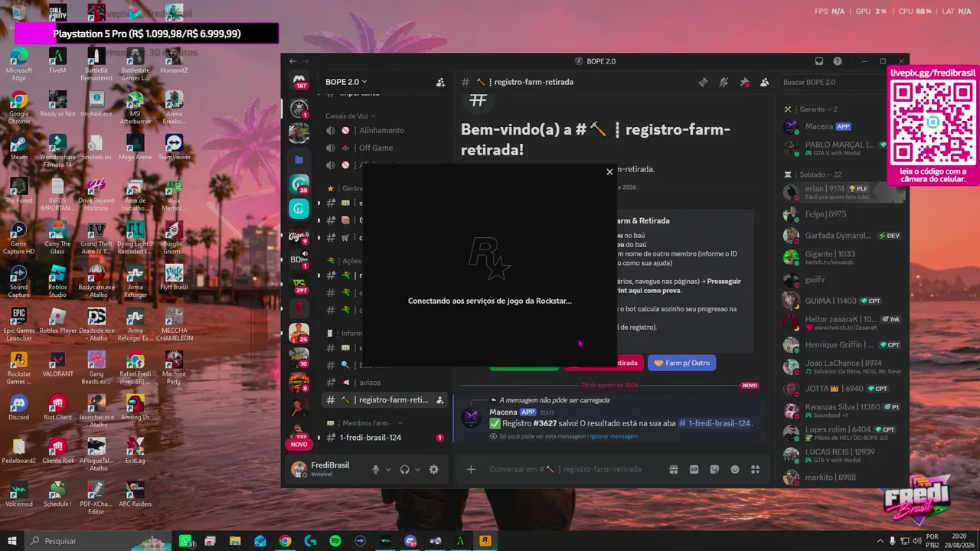Select the registro-farm-retirada channel
Image resolution: width=980 pixels, height=551 pixels.
tap(384, 399)
